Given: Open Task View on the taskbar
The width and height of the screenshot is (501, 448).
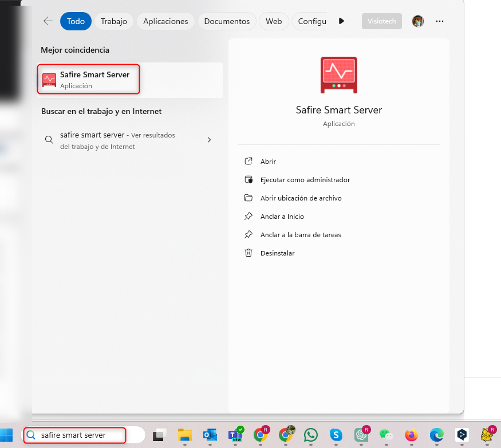Looking at the screenshot, I should pyautogui.click(x=159, y=435).
